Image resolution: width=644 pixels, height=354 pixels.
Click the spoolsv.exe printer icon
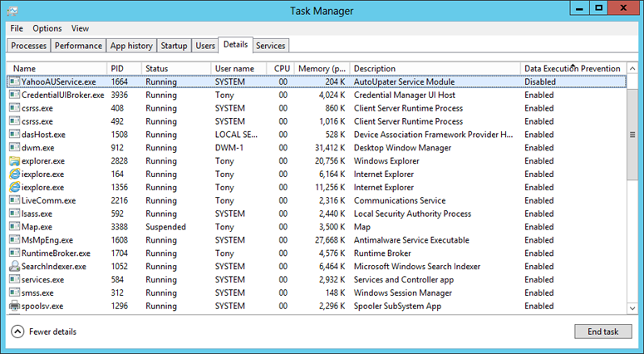pos(14,306)
